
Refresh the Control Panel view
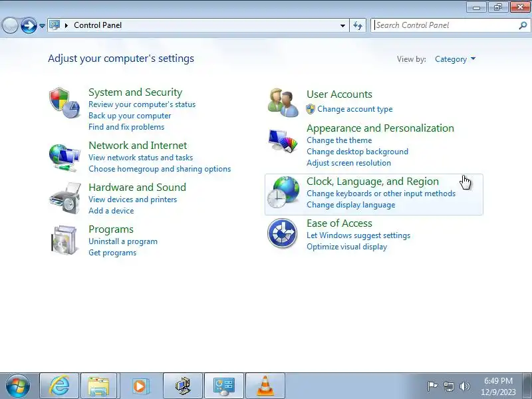click(358, 25)
